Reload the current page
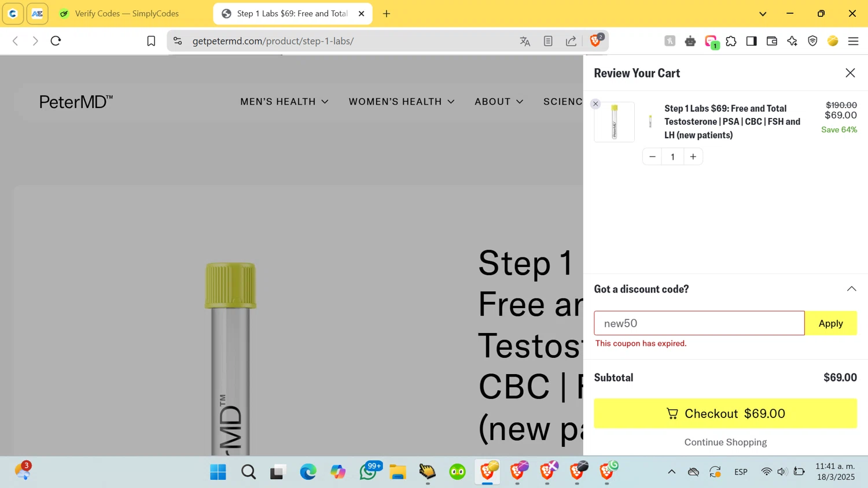The width and height of the screenshot is (868, 488). pyautogui.click(x=56, y=41)
